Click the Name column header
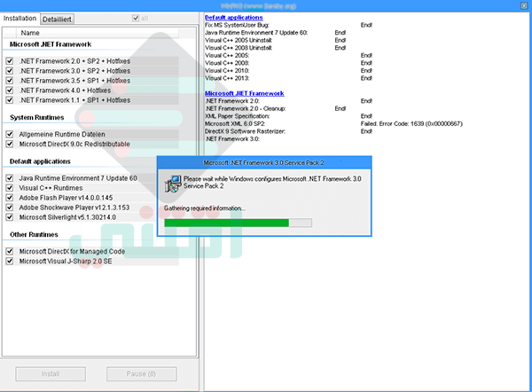The image size is (532, 392). click(x=98, y=33)
